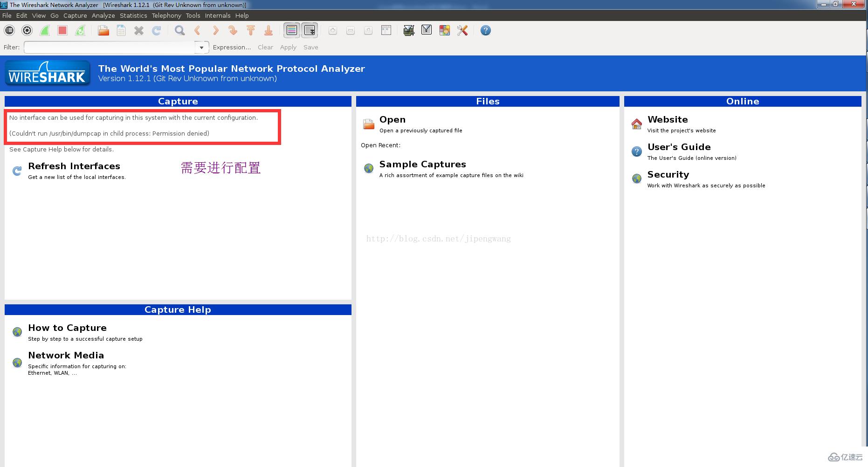Go back in packet history arrow

(197, 31)
